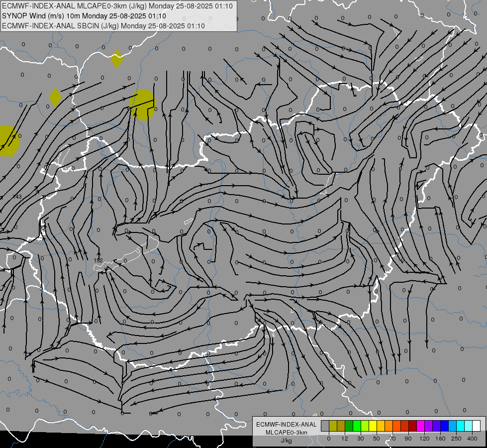
Task: Click the gray swatch in the MLCAPE legend
Action: tap(325, 426)
